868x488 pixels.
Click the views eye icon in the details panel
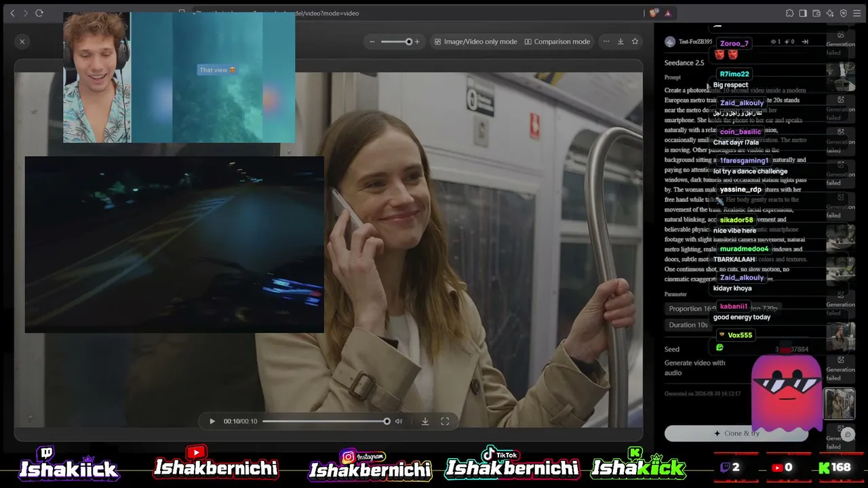[x=773, y=41]
